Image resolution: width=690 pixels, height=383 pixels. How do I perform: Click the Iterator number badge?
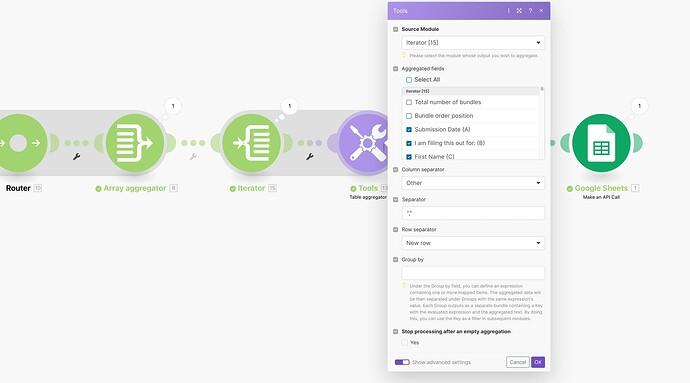[x=272, y=188]
